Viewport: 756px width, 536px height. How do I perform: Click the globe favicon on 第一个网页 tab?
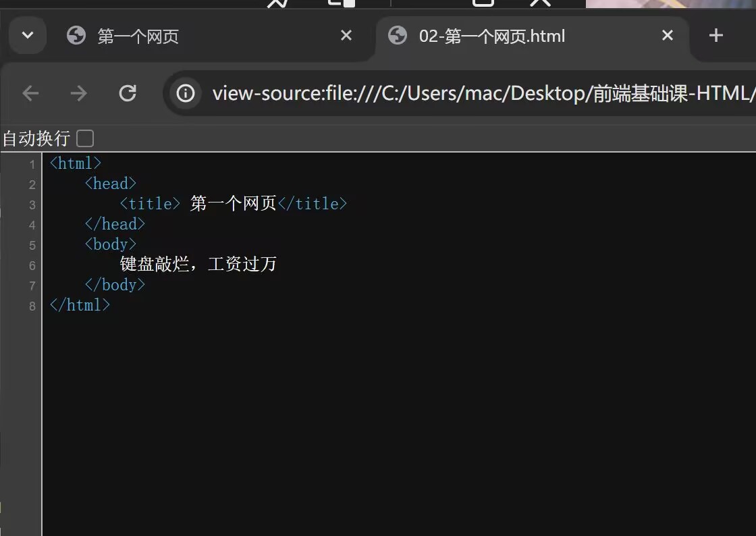pos(76,35)
